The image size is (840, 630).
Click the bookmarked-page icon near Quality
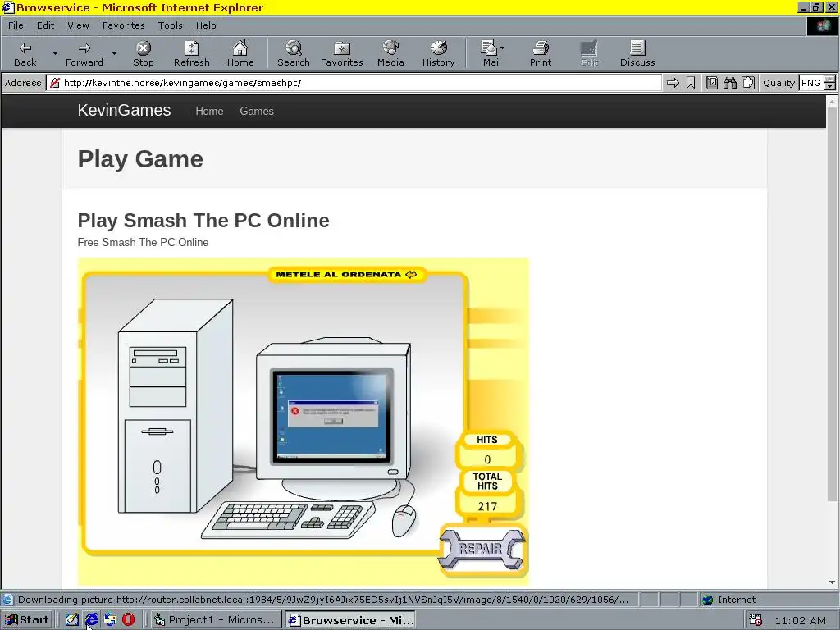click(712, 83)
